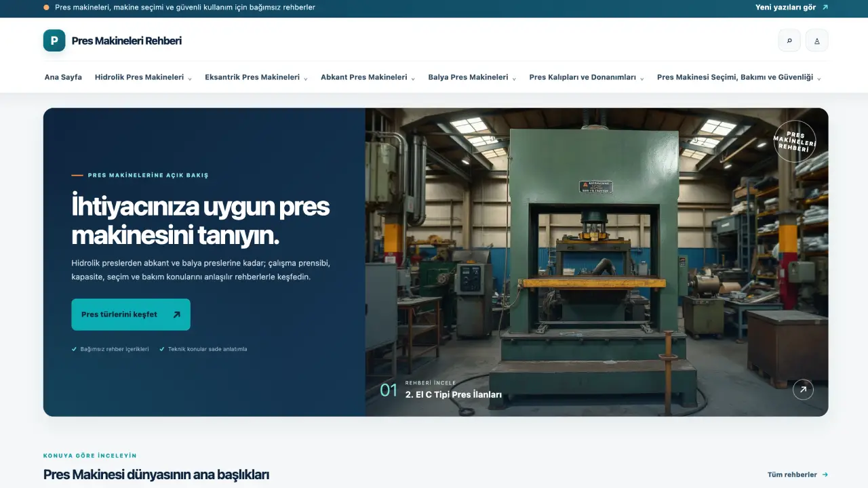This screenshot has width=868, height=488.
Task: Click the round arrow button on hero image
Action: tap(803, 390)
